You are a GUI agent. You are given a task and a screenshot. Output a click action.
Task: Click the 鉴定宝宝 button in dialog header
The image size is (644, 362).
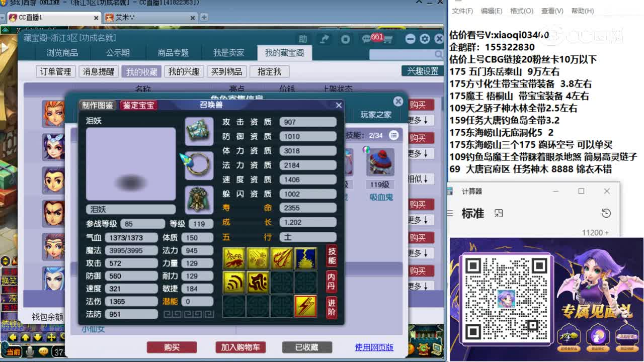point(138,105)
